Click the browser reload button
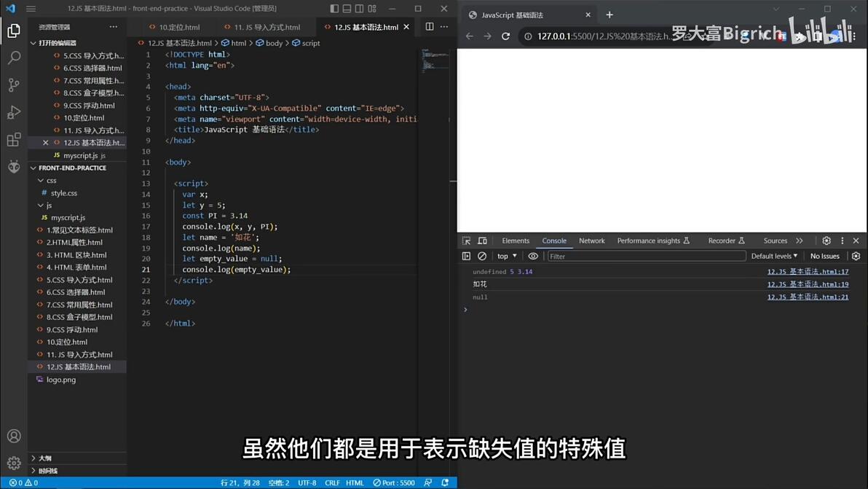This screenshot has width=868, height=489. coord(505,36)
